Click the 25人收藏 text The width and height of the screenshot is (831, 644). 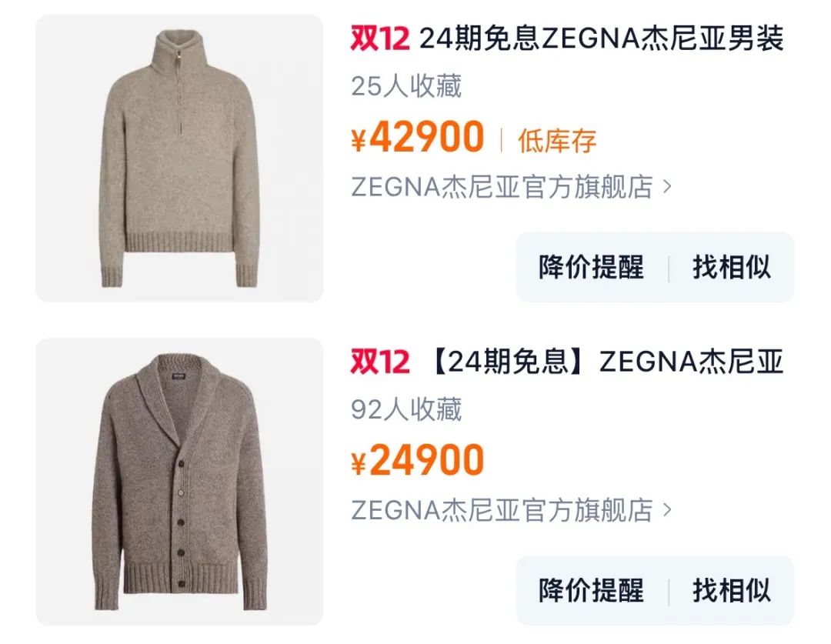pyautogui.click(x=406, y=86)
